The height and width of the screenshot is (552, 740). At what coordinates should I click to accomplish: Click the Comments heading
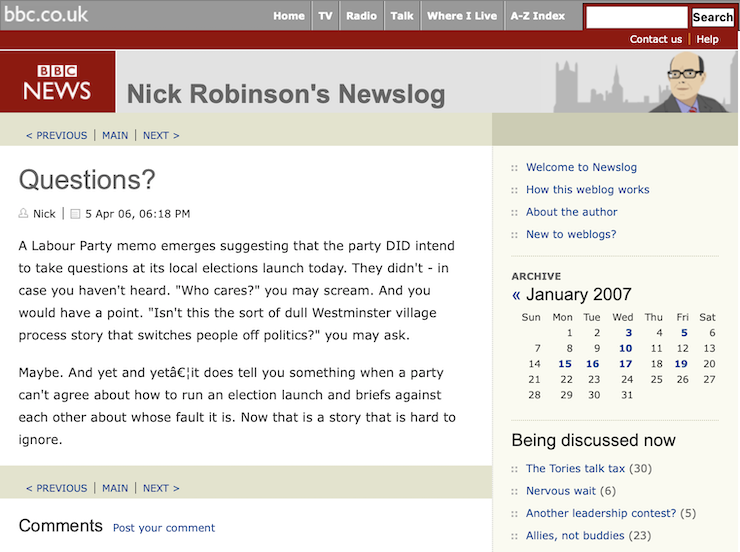[x=60, y=526]
